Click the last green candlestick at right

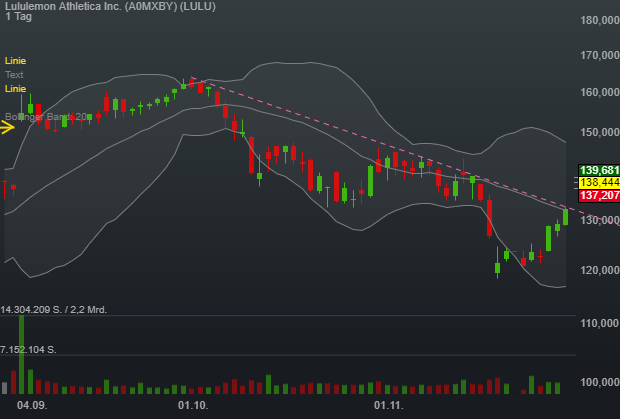pyautogui.click(x=565, y=217)
